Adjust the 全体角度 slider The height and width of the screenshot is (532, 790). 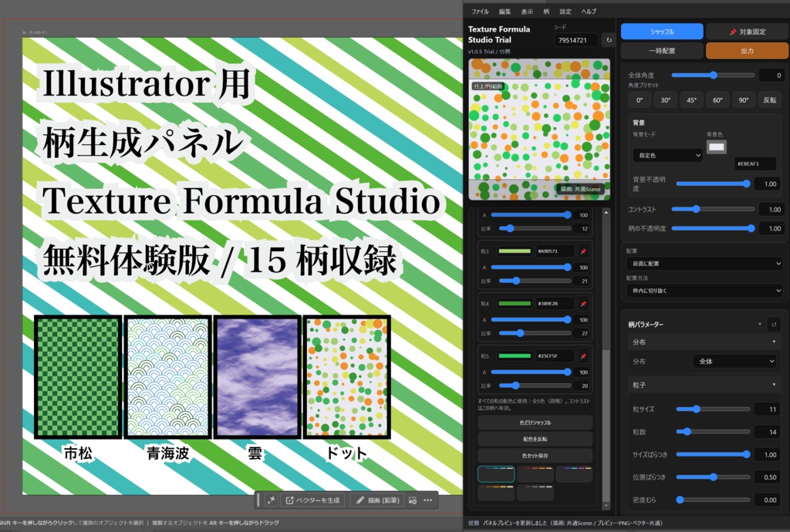pos(713,76)
